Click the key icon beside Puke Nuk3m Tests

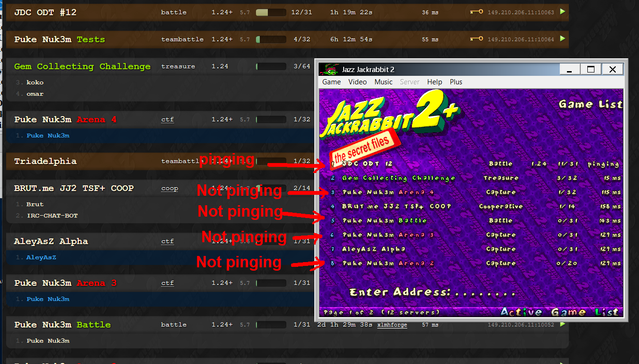(x=476, y=39)
